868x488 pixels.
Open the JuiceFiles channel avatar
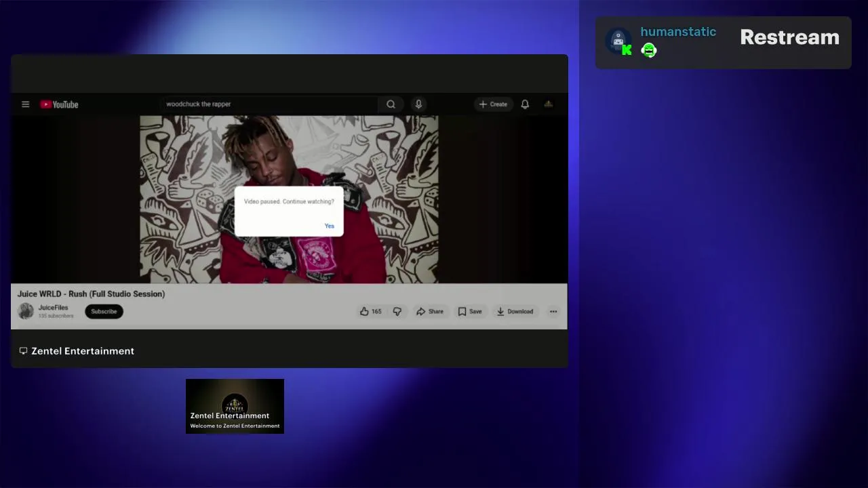[26, 311]
